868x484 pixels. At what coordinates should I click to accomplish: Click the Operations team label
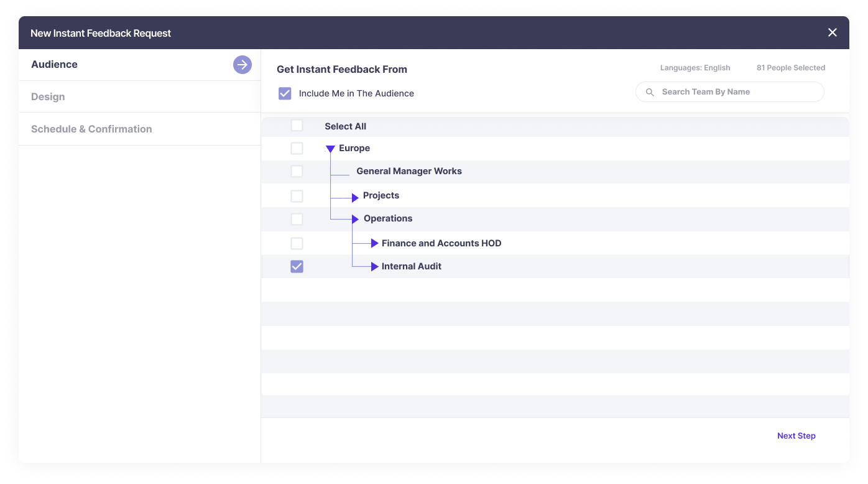click(388, 218)
